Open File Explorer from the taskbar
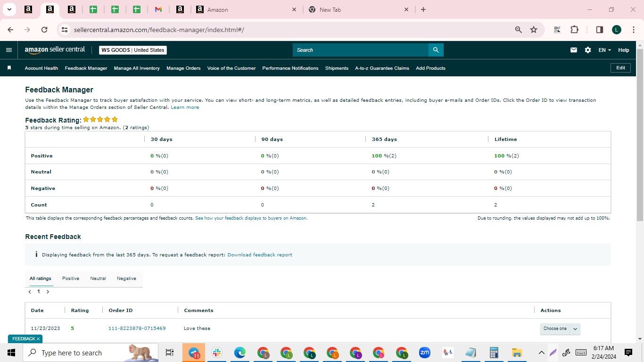 point(517,353)
